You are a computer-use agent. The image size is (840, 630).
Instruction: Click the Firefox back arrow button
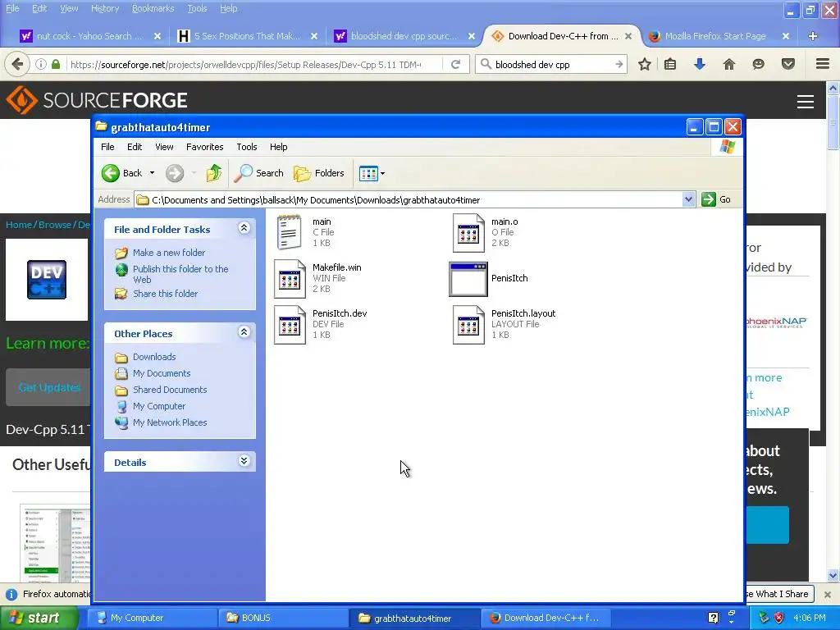(x=17, y=64)
